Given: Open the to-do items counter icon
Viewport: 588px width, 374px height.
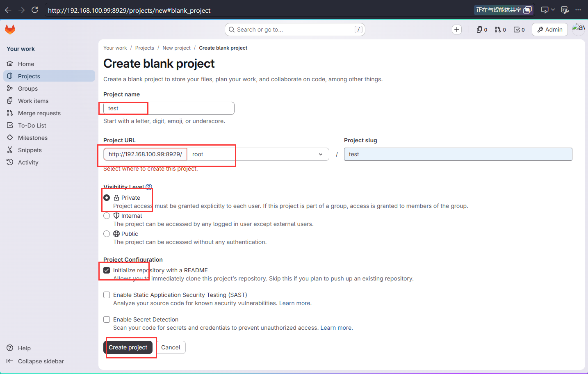Looking at the screenshot, I should coord(519,30).
